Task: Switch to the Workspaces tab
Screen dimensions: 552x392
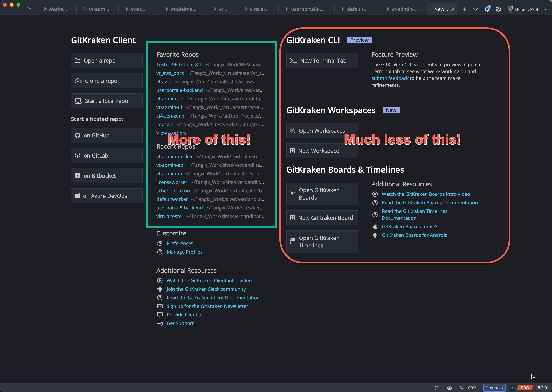Action: [55, 9]
